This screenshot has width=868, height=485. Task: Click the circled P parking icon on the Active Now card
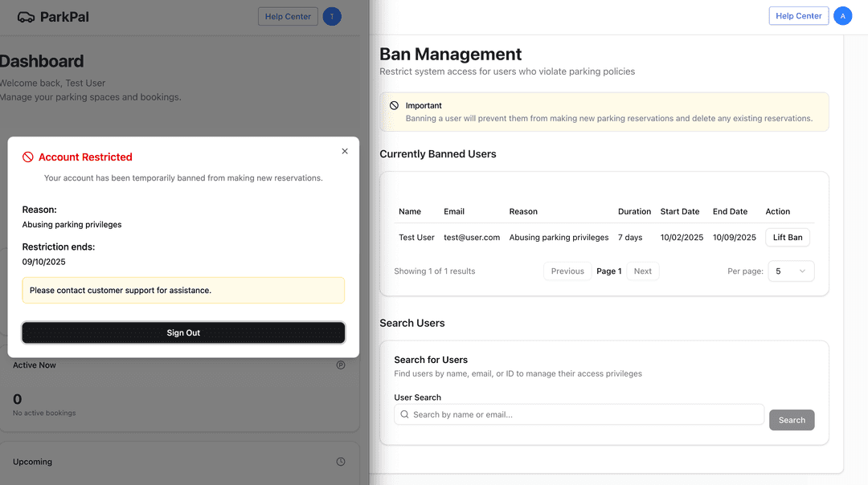pos(340,365)
